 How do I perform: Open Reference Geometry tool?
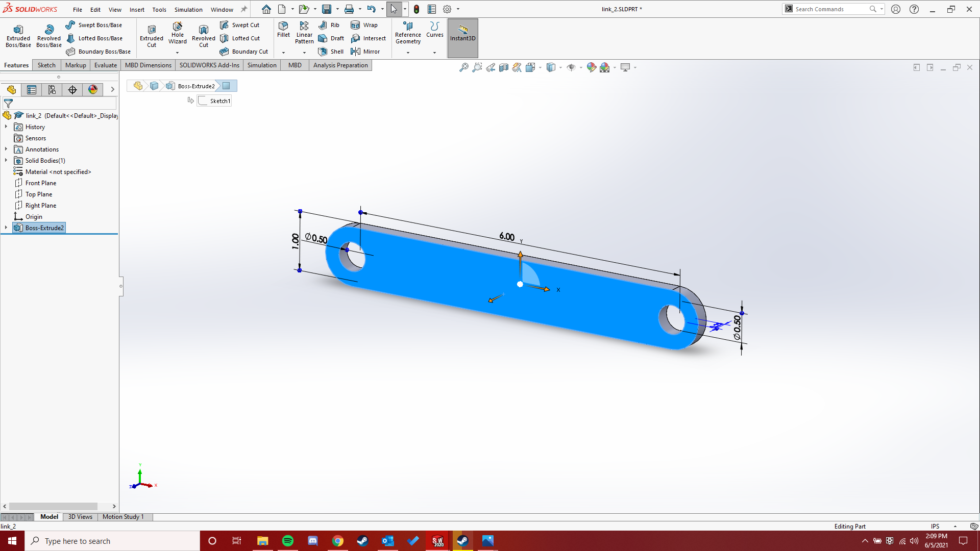408,35
